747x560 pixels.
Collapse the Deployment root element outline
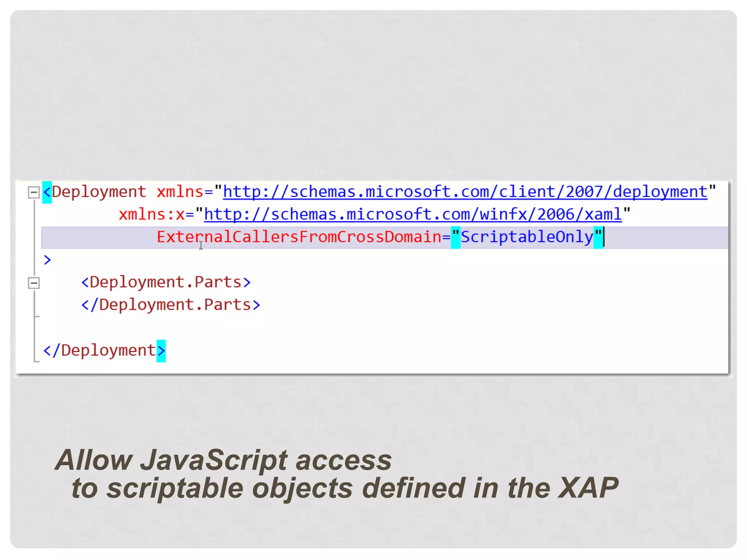(34, 192)
